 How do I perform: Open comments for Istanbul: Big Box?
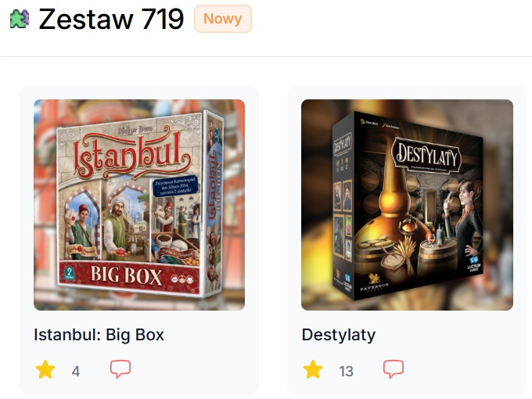(120, 368)
